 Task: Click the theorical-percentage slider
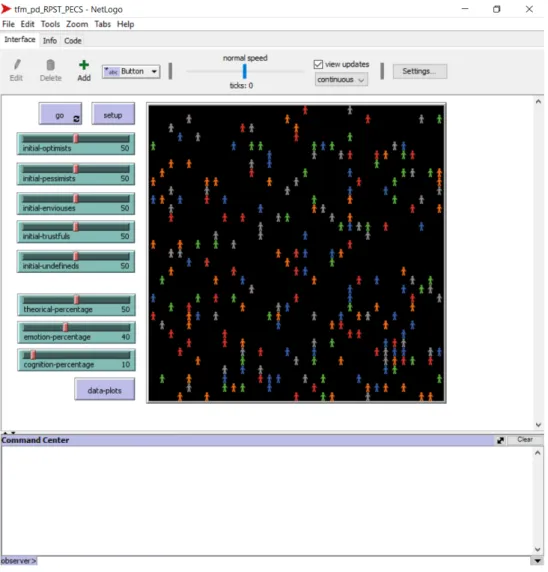77,305
